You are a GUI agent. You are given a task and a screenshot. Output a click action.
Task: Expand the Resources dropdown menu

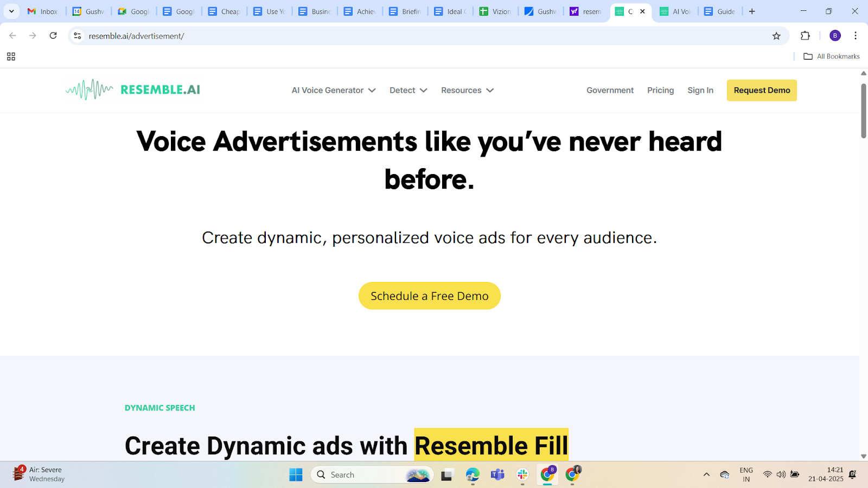point(468,91)
